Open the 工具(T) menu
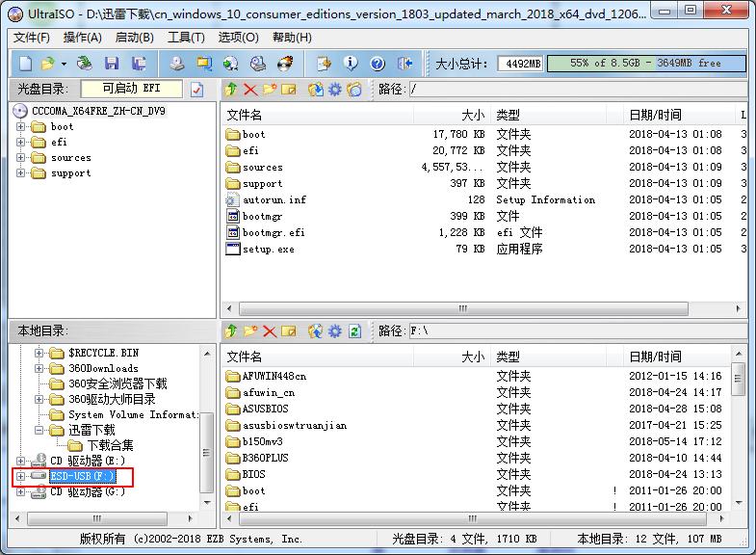This screenshot has width=756, height=555. (x=186, y=38)
